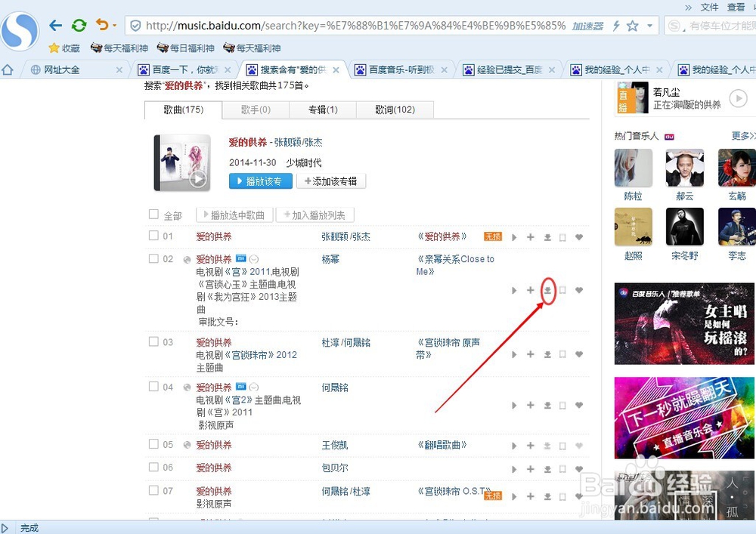Check the box for song 05
This screenshot has height=534, width=756.
153,443
